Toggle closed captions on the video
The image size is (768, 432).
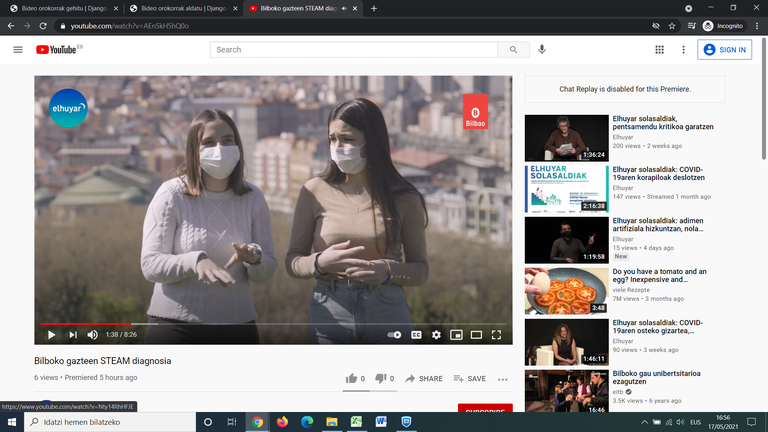[x=416, y=335]
